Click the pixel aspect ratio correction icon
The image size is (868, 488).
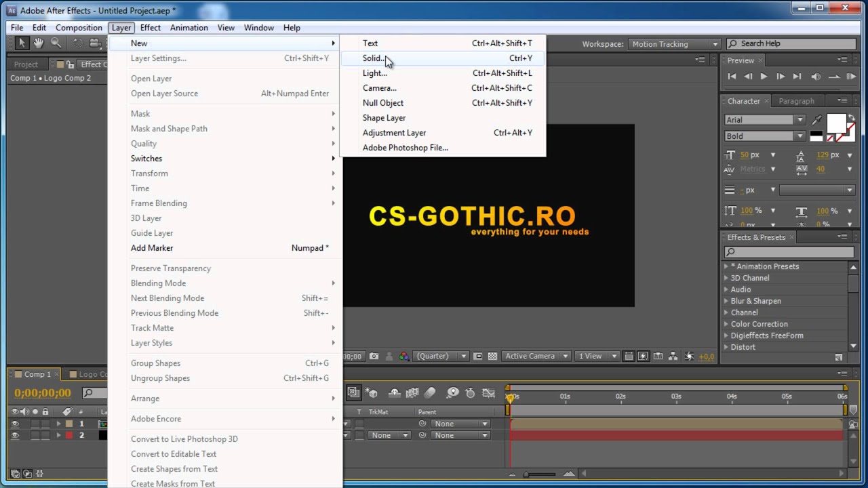629,356
